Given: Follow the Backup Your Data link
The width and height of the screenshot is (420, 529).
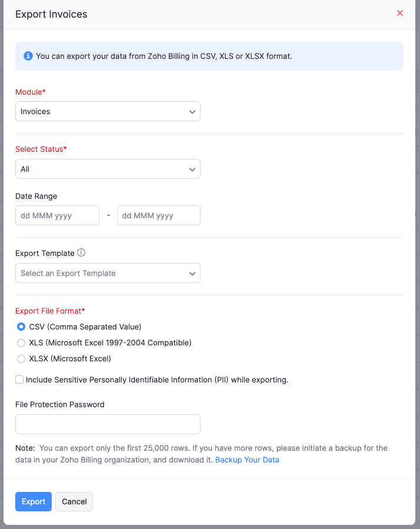Looking at the screenshot, I should [247, 460].
